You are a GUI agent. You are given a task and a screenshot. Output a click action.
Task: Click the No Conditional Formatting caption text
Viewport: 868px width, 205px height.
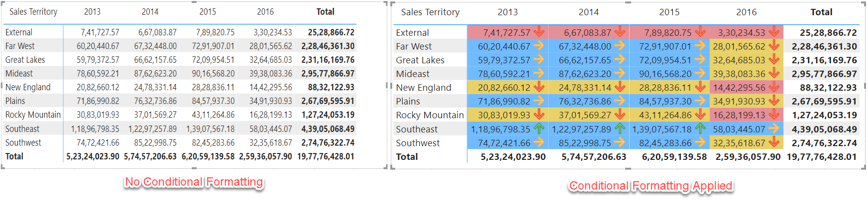[194, 182]
